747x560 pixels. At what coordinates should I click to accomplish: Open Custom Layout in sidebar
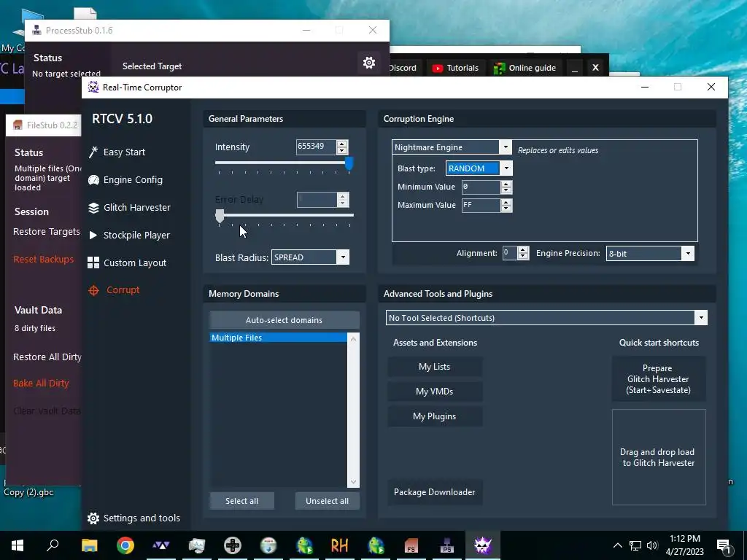point(135,262)
